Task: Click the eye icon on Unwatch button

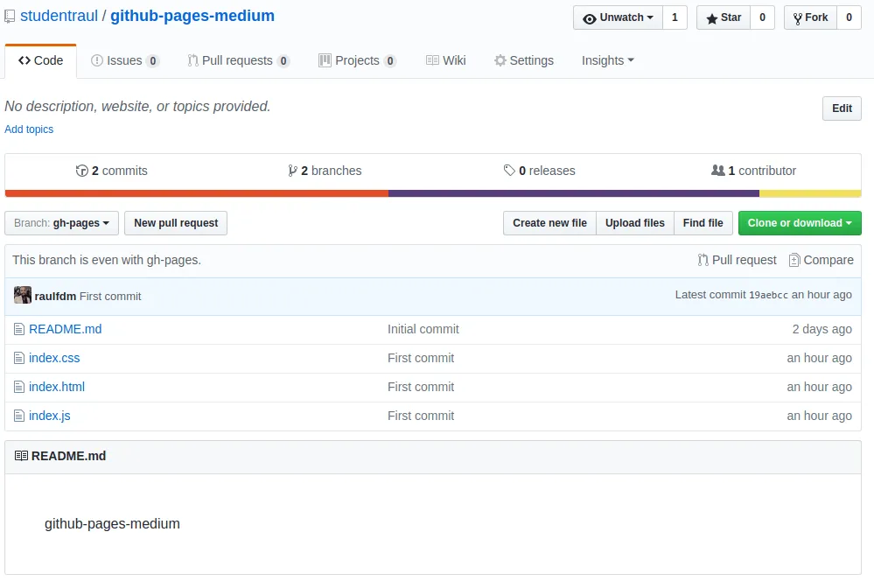Action: coord(589,19)
